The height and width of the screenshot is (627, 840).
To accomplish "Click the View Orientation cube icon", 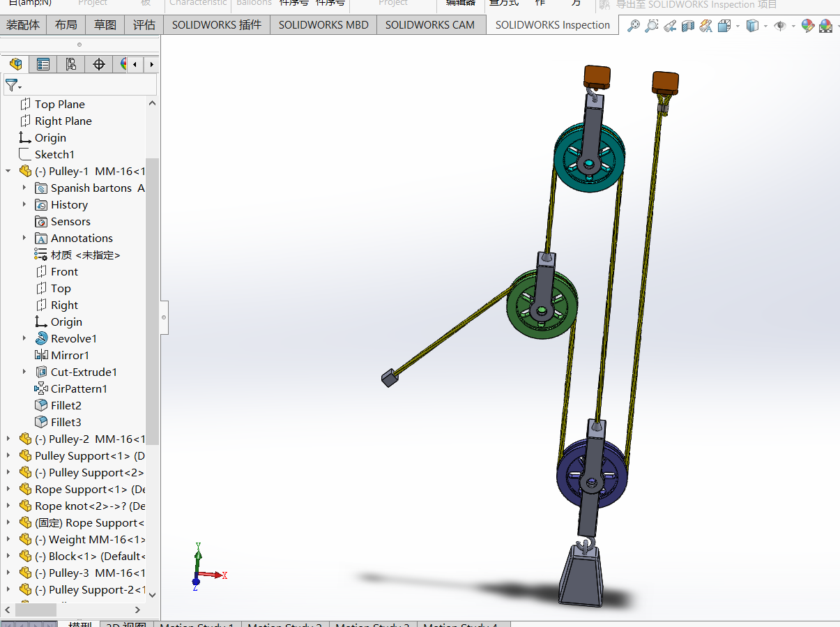I will tap(724, 26).
